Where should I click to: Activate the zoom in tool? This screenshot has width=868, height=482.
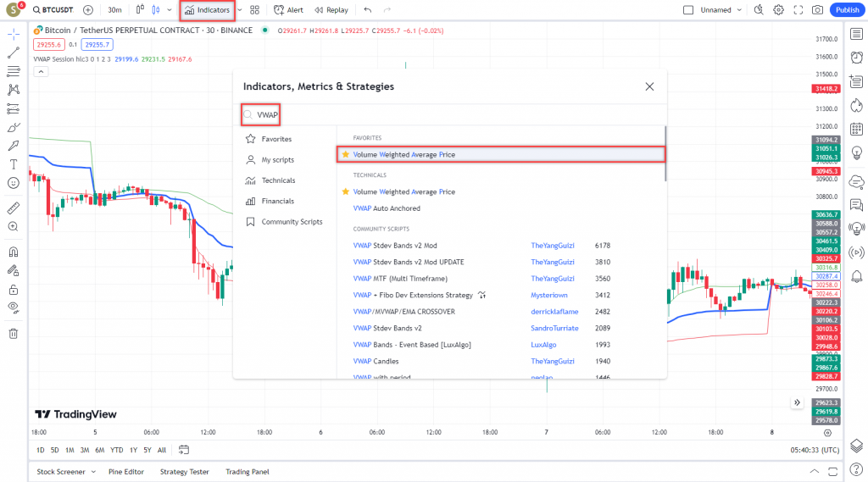[14, 226]
